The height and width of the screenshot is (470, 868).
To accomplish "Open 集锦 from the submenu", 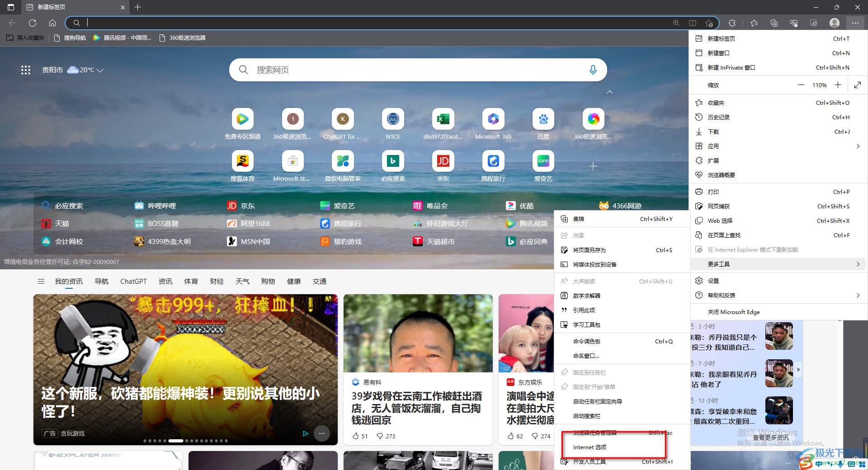I will coord(622,219).
